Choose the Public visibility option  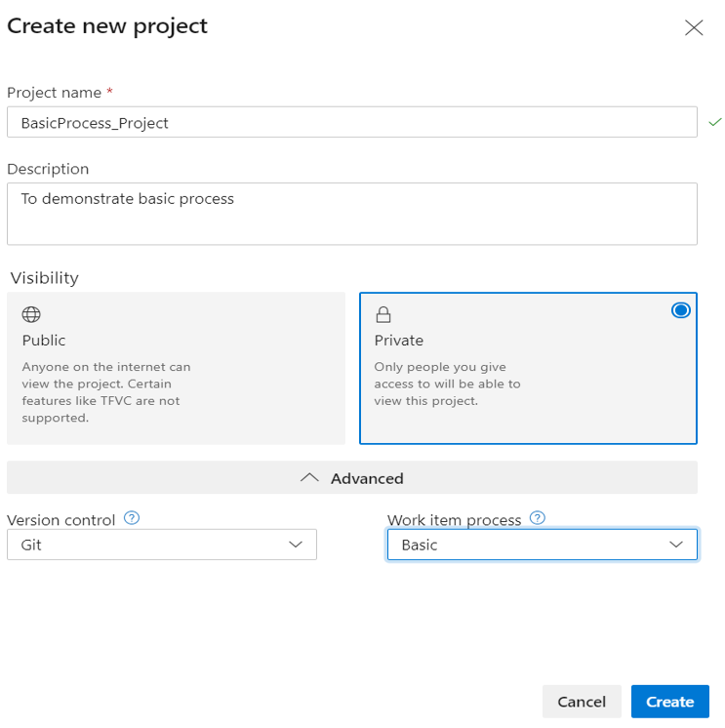tap(176, 368)
